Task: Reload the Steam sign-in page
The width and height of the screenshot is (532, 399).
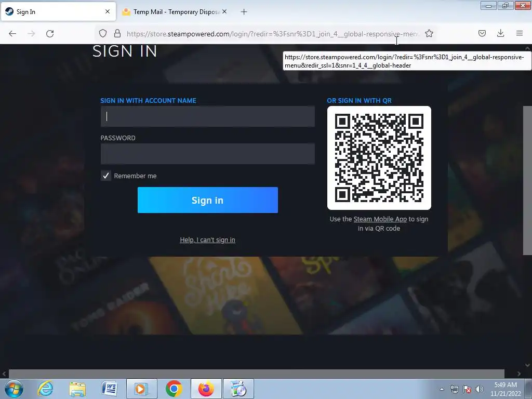Action: (50, 34)
